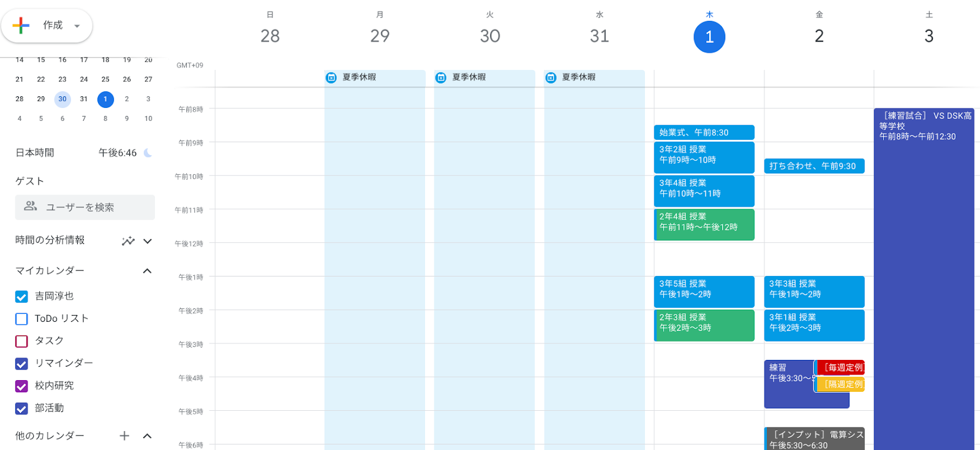Select date 30 in mini calendar

click(x=62, y=99)
